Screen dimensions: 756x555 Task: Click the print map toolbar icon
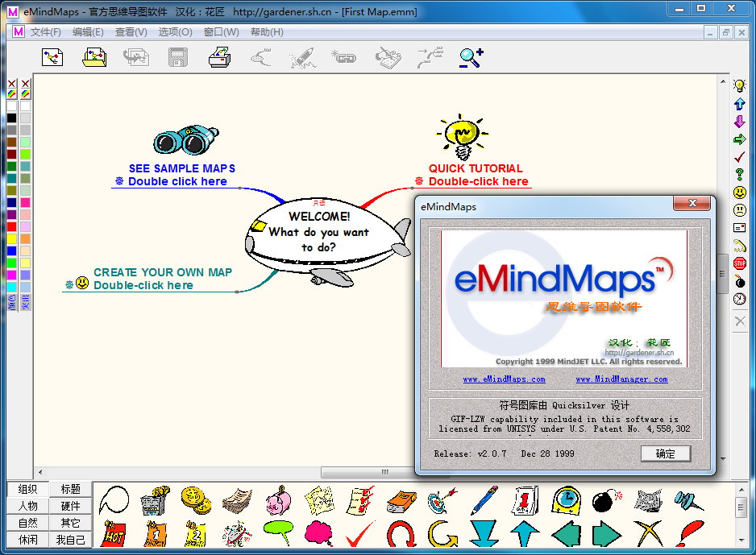(x=220, y=57)
